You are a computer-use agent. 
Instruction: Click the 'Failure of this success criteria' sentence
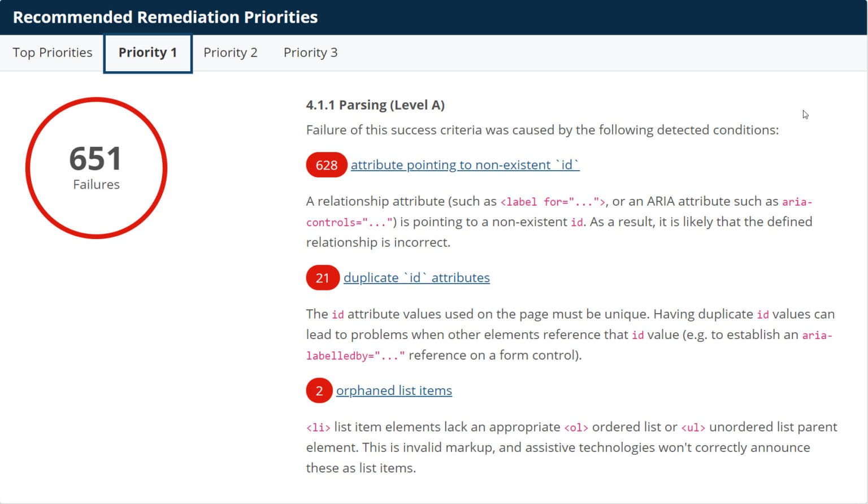pyautogui.click(x=542, y=130)
